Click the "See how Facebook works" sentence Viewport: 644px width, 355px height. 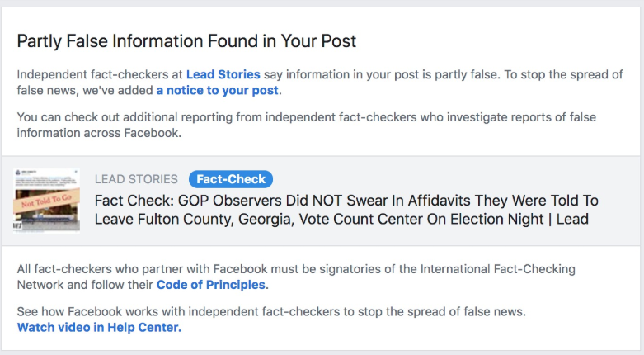coord(271,312)
